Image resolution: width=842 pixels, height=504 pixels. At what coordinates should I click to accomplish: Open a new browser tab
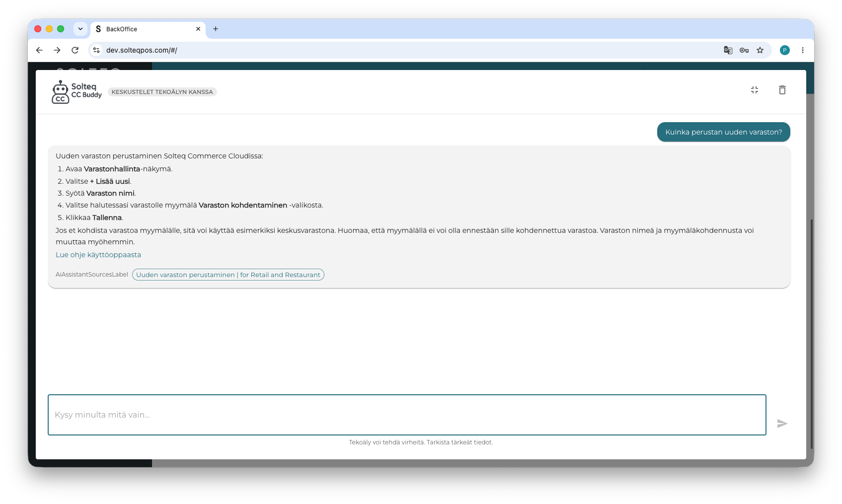[x=216, y=29]
